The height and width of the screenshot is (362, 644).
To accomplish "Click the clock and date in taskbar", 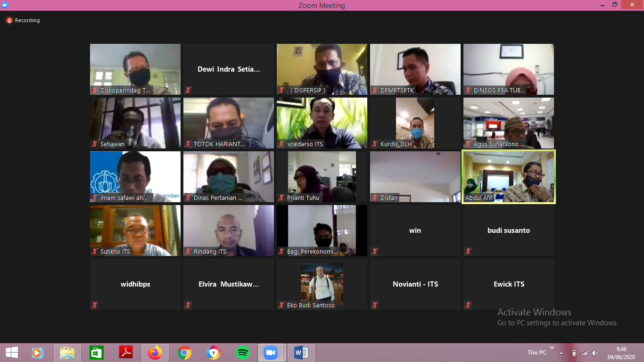I will click(x=621, y=353).
